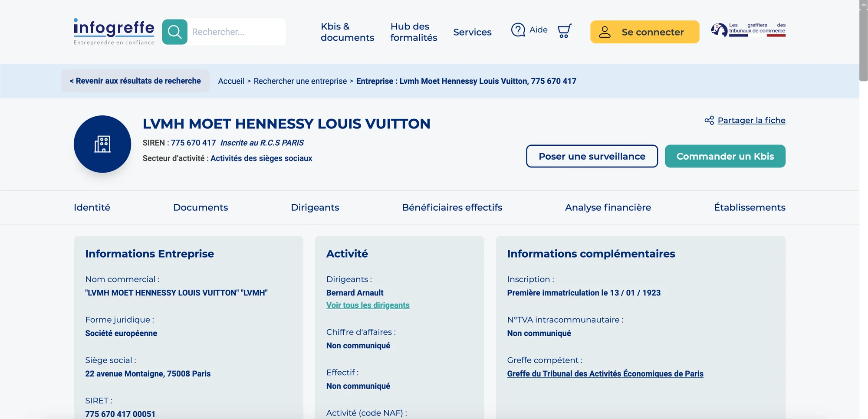This screenshot has height=419, width=868.
Task: Click the greffiers des tribunaux de commerce logo
Action: 748,30
